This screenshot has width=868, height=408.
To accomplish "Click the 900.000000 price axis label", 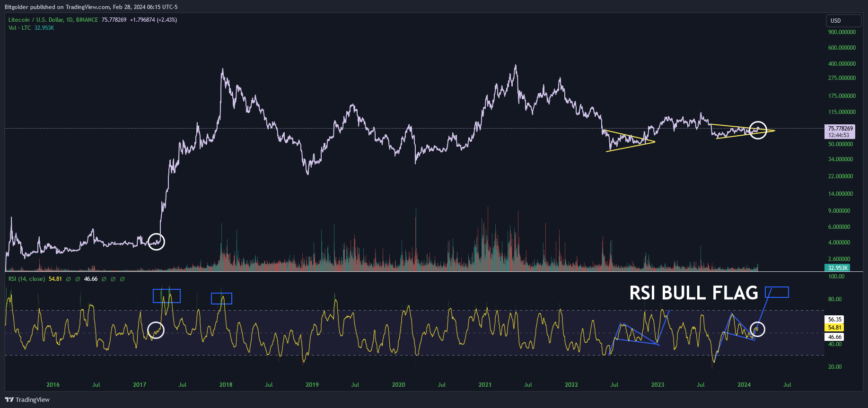I will tap(842, 32).
